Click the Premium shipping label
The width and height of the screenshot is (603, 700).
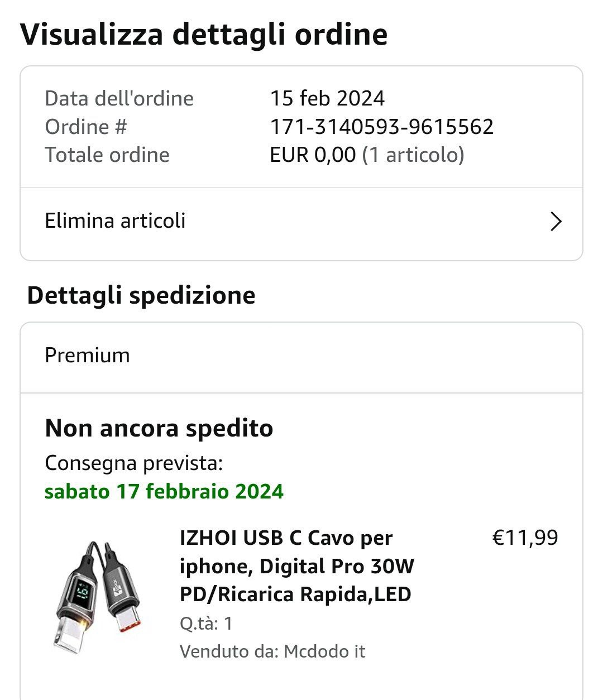[87, 356]
